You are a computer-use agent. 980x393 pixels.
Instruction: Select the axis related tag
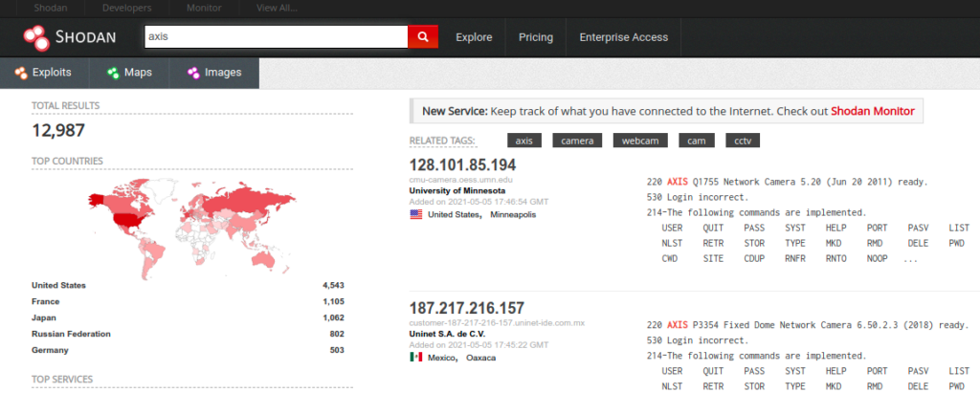click(x=523, y=141)
